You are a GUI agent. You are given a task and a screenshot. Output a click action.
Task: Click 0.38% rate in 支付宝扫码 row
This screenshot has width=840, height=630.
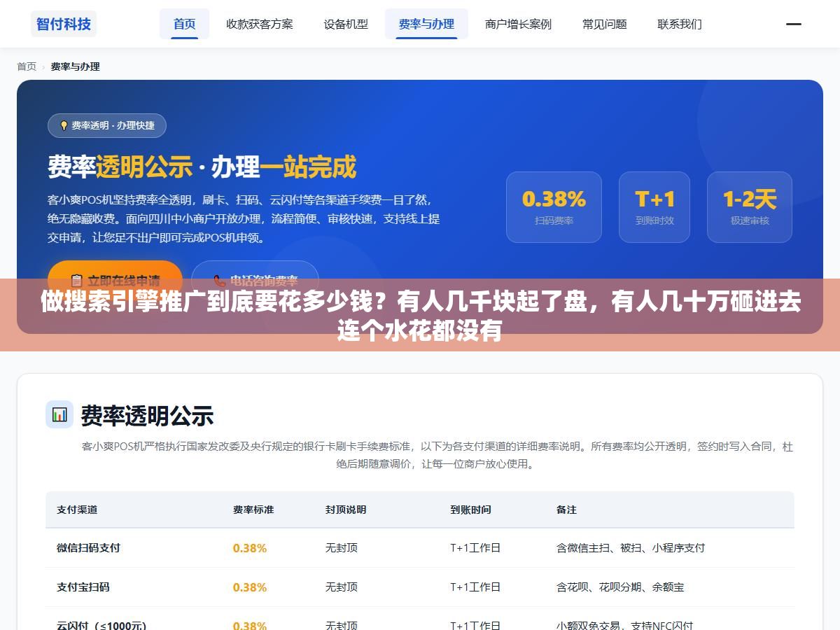(x=250, y=587)
